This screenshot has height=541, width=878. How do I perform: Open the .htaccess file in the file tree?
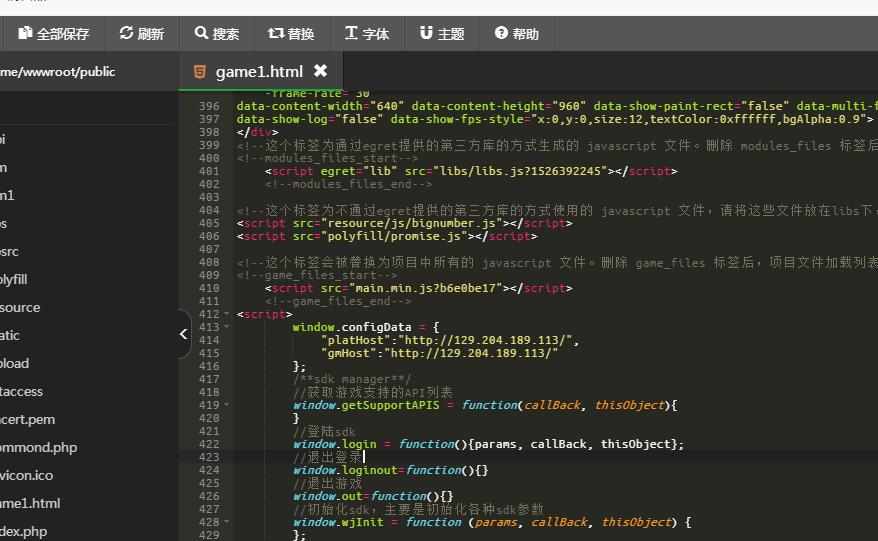point(21,391)
